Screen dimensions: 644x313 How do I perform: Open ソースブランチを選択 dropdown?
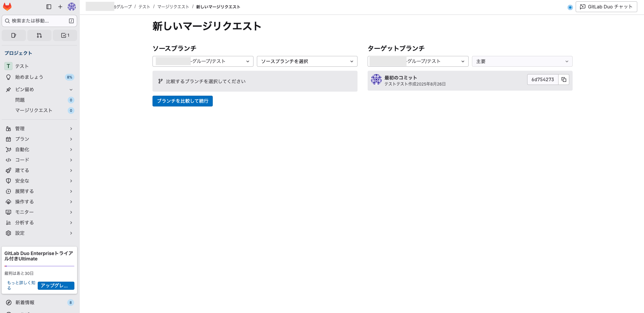point(307,61)
